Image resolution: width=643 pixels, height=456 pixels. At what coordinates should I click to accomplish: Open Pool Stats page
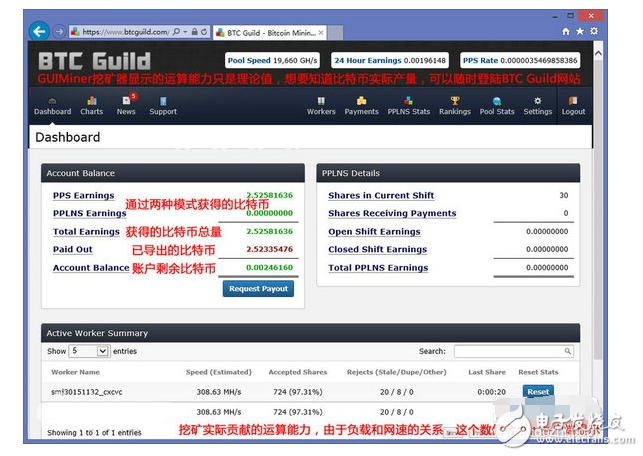click(x=497, y=104)
